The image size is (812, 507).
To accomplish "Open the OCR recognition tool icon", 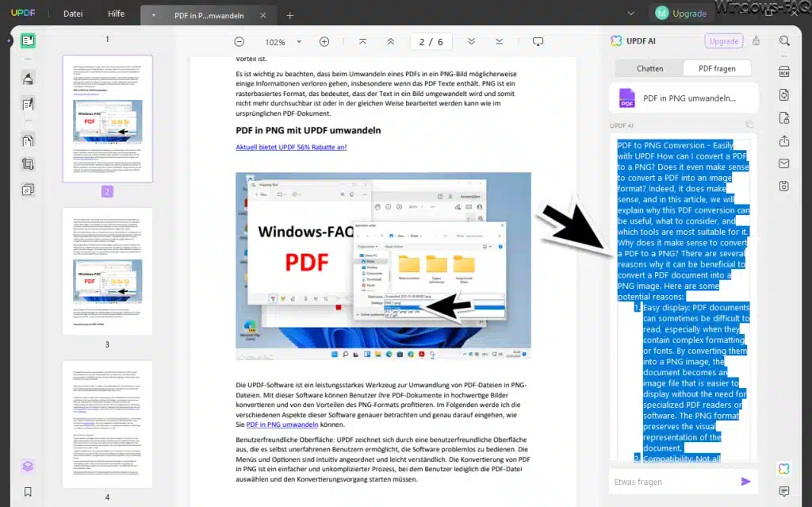I will coord(784,71).
